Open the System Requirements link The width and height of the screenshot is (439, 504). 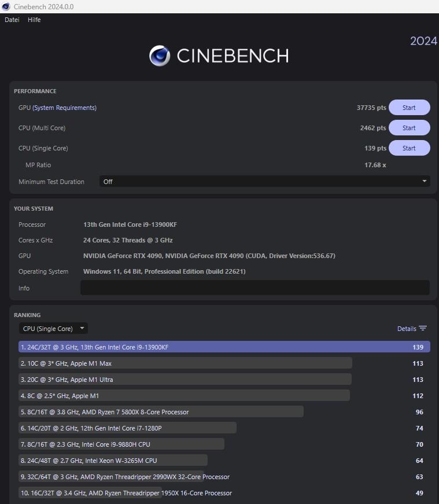[x=64, y=108]
